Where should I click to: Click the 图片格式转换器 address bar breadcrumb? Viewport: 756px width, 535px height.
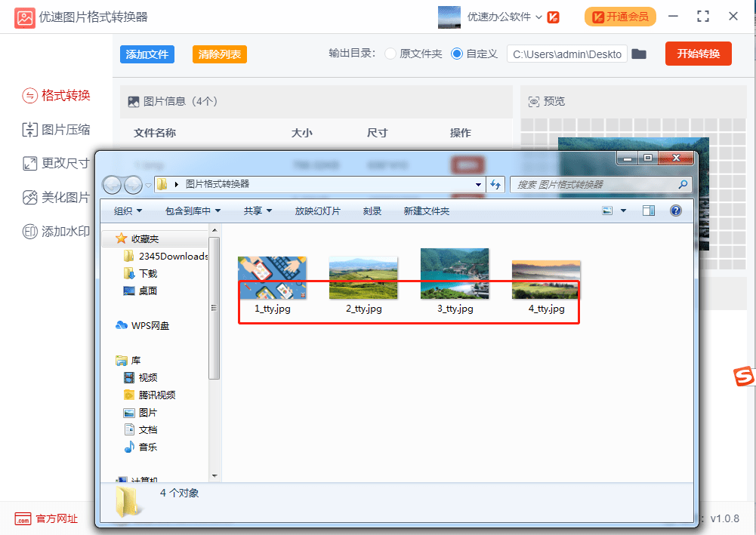pyautogui.click(x=218, y=184)
